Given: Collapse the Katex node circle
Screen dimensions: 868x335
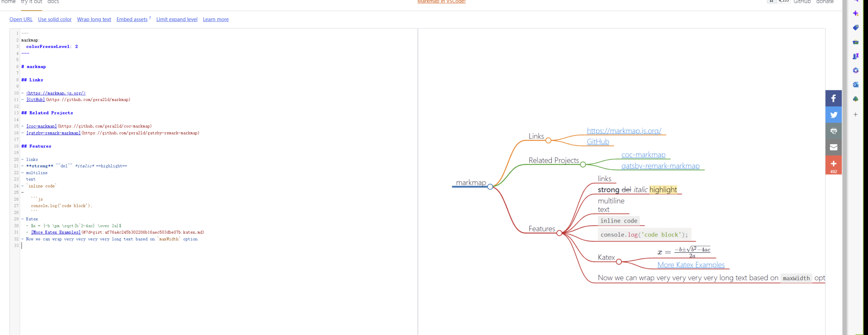Looking at the screenshot, I should (619, 262).
